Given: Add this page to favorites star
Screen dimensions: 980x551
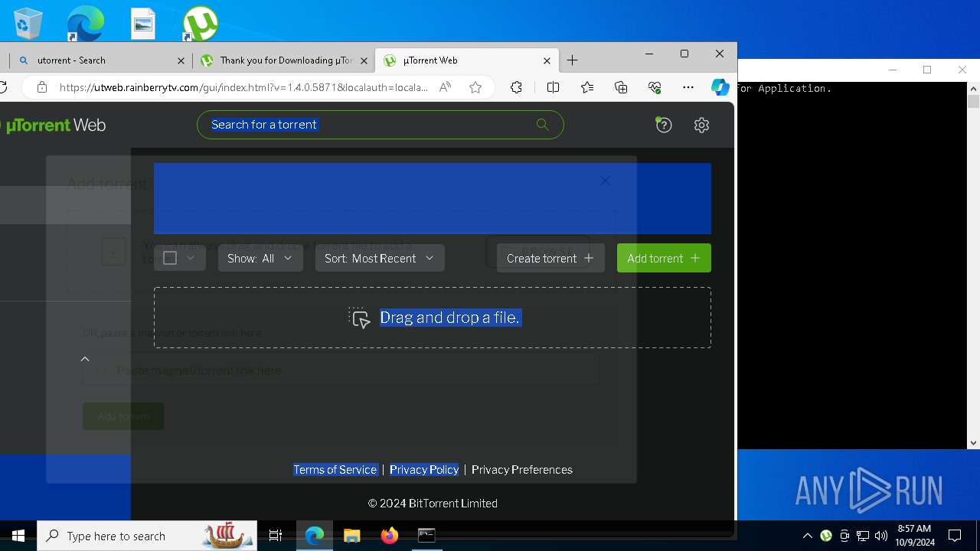Looking at the screenshot, I should 475,87.
